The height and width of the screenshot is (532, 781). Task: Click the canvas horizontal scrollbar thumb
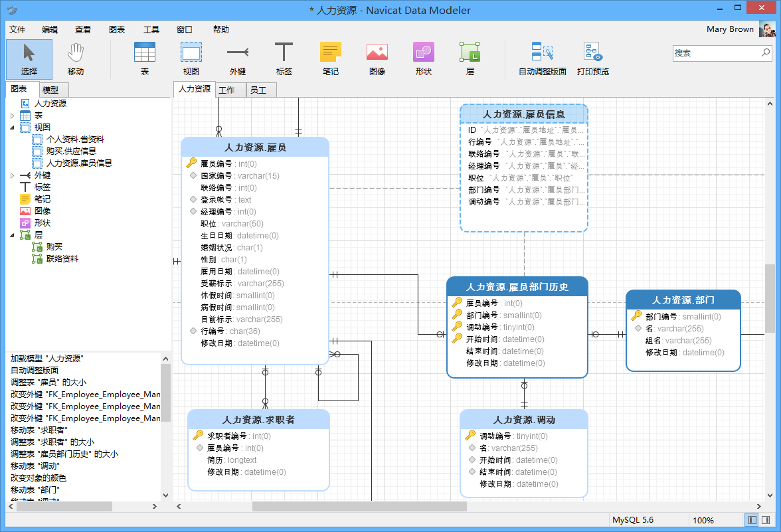point(359,506)
